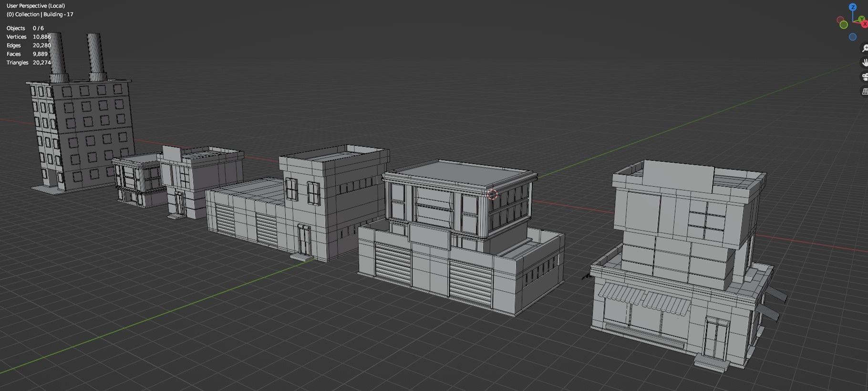Click the Objects count '0 / 6'
The image size is (868, 391).
pyautogui.click(x=38, y=28)
